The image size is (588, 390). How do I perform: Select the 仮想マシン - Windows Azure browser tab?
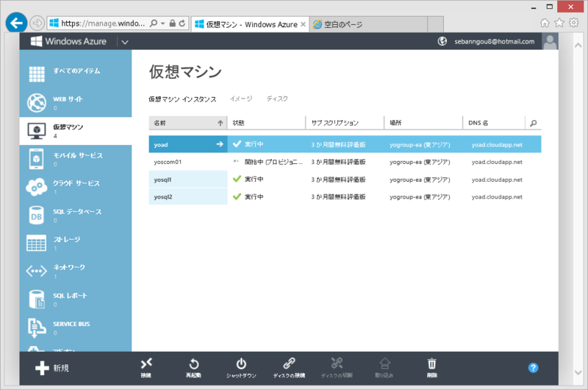click(250, 24)
